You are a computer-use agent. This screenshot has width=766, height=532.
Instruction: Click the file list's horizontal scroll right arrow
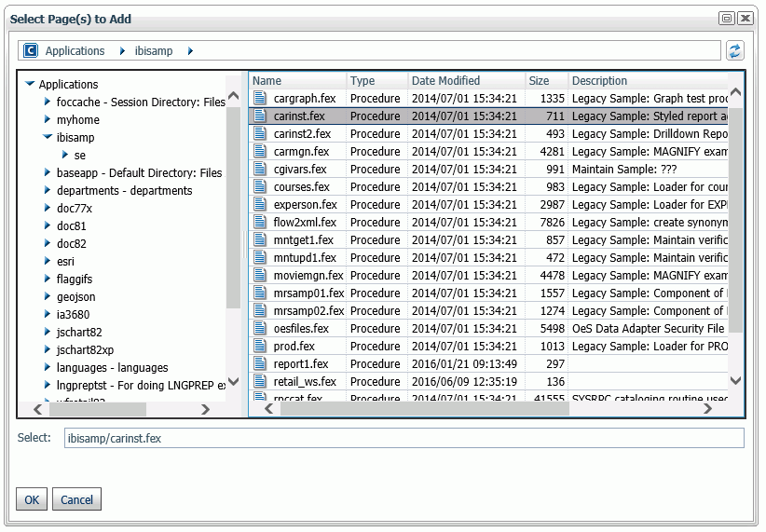(x=707, y=409)
